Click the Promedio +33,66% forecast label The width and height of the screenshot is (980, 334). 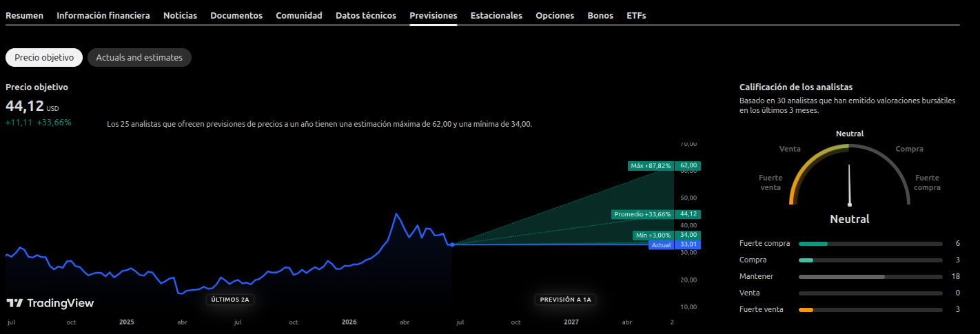click(642, 214)
